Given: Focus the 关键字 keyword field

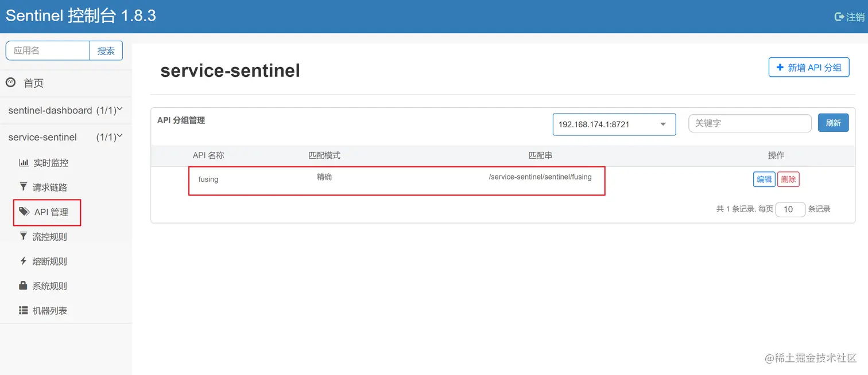Looking at the screenshot, I should click(x=750, y=123).
